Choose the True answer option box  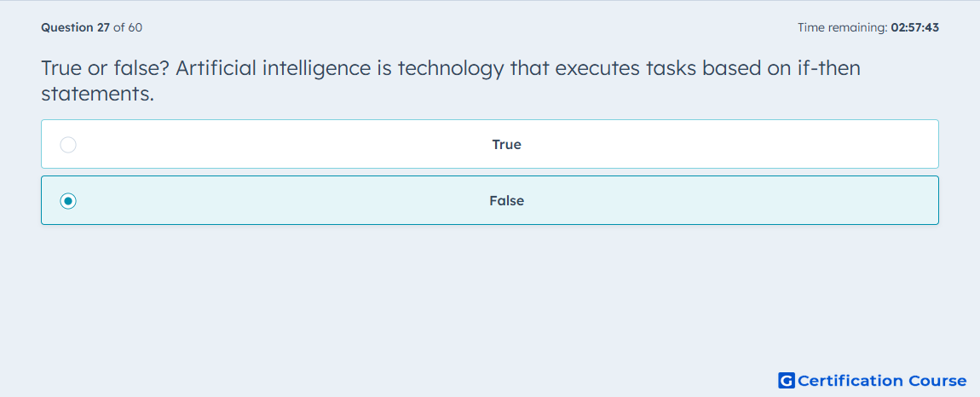[x=489, y=144]
